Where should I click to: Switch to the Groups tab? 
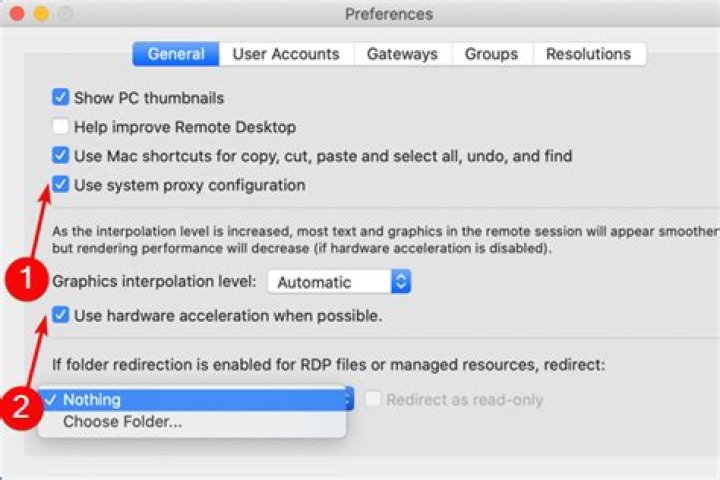[x=491, y=54]
